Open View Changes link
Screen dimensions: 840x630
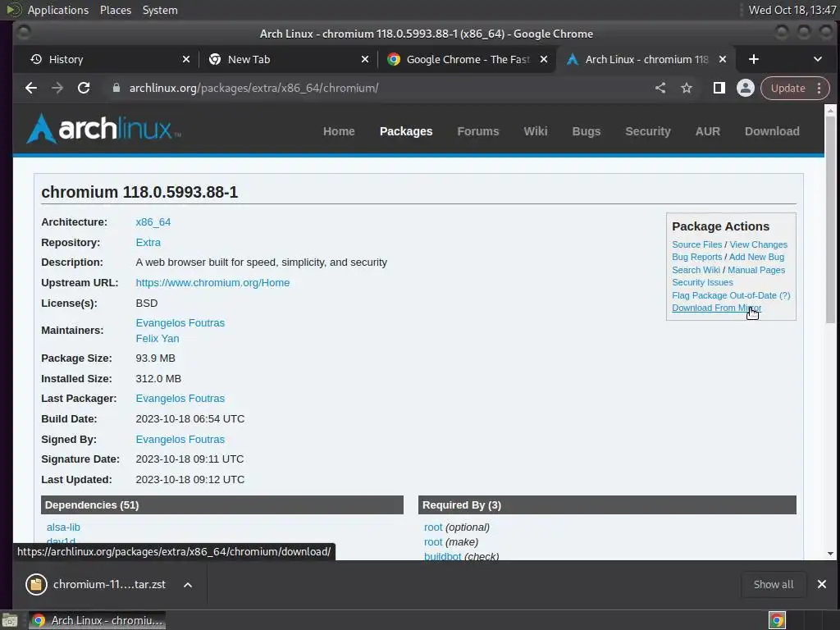point(759,244)
